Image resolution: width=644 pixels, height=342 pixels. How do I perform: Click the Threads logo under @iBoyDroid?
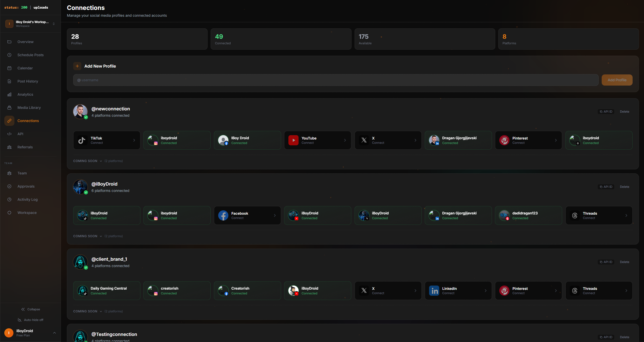coord(575,215)
